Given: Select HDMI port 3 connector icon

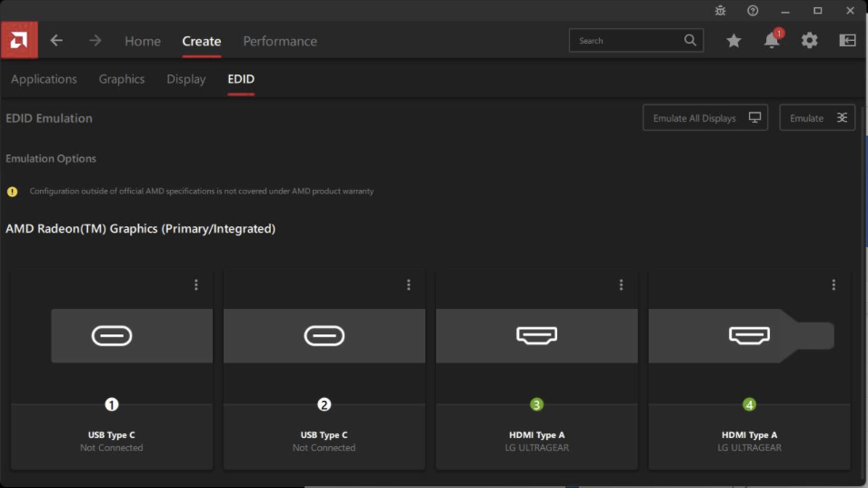Looking at the screenshot, I should coord(536,335).
